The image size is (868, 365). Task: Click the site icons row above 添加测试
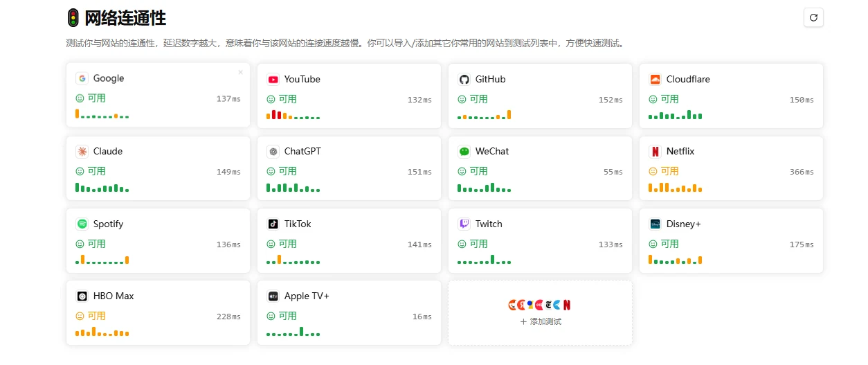click(x=540, y=305)
